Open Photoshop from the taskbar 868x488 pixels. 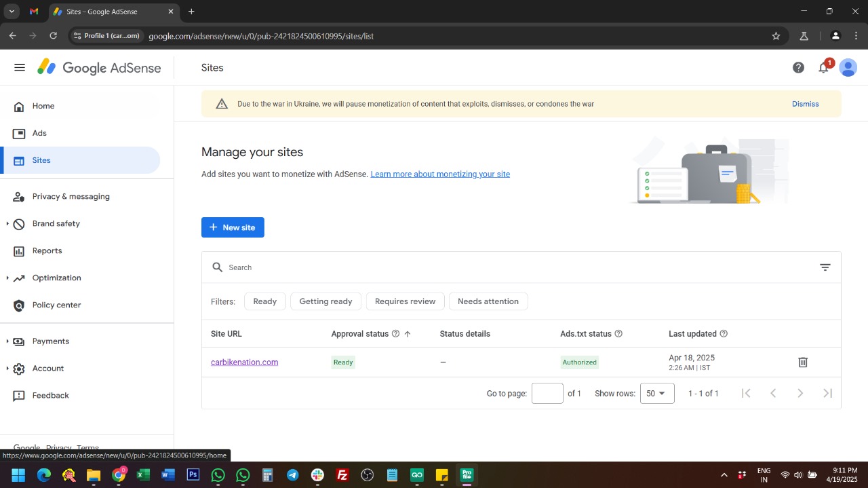(x=193, y=475)
